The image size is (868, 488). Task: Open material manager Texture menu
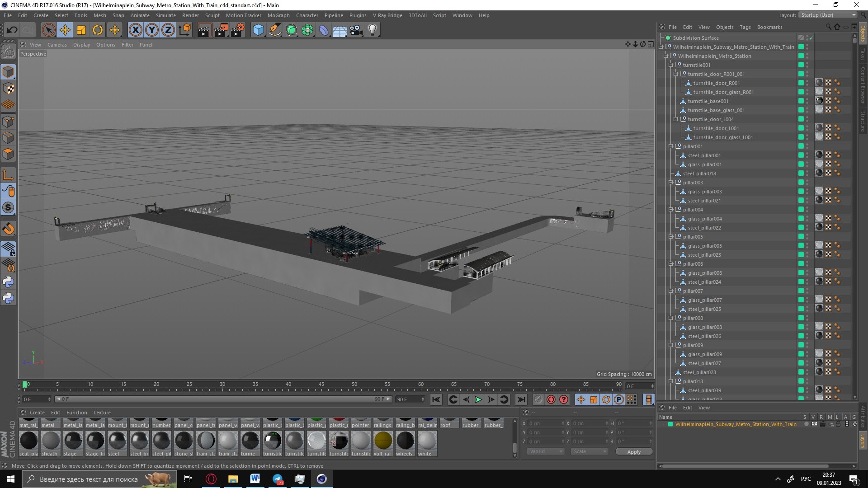tap(102, 413)
